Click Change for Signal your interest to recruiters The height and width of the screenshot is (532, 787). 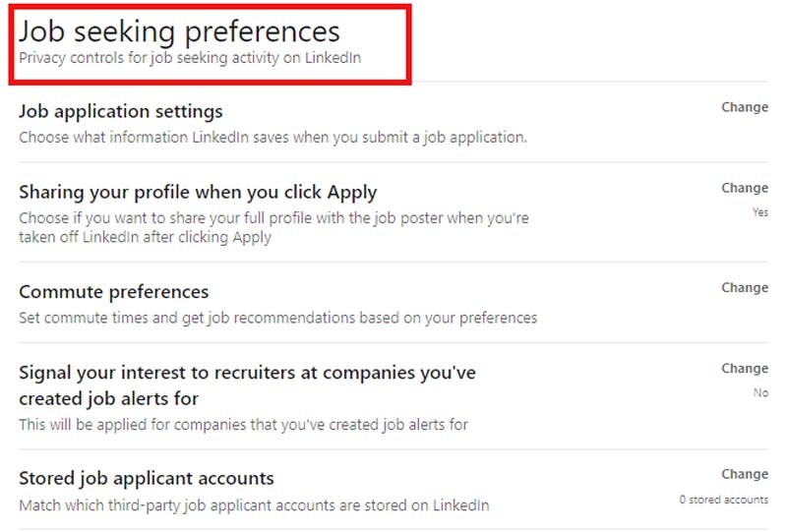744,369
